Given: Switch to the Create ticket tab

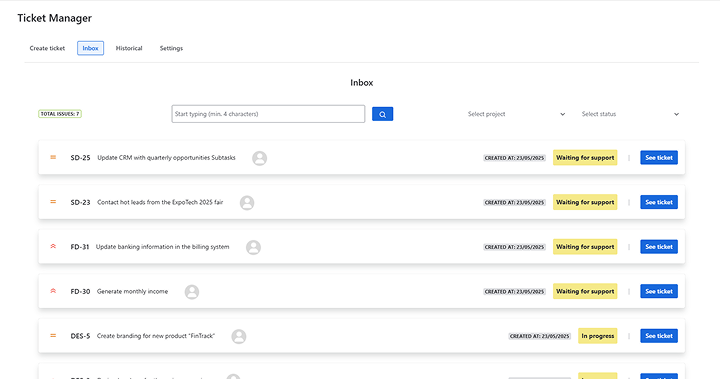Looking at the screenshot, I should coord(47,48).
